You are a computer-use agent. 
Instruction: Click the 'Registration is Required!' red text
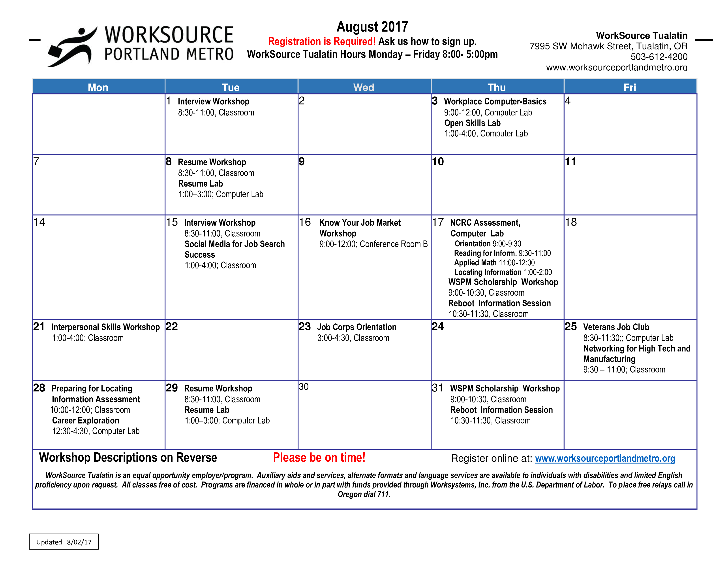pos(322,42)
